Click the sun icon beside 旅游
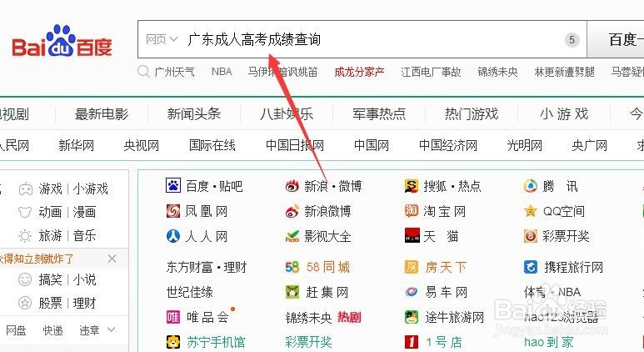Image resolution: width=644 pixels, height=352 pixels. (25, 236)
